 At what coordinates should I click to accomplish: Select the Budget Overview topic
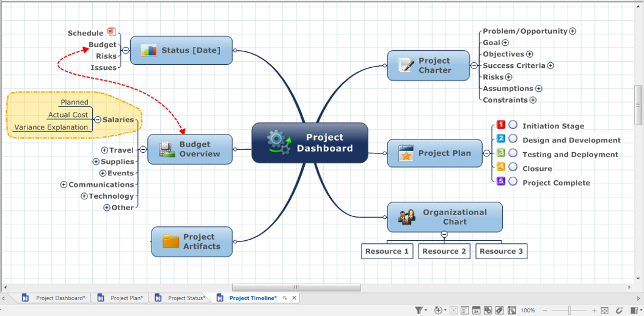190,149
